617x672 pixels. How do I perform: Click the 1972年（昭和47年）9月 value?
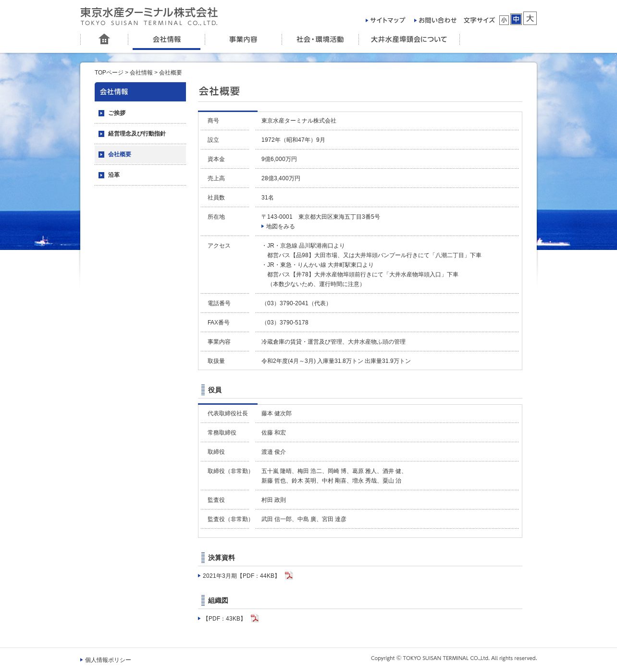(293, 140)
